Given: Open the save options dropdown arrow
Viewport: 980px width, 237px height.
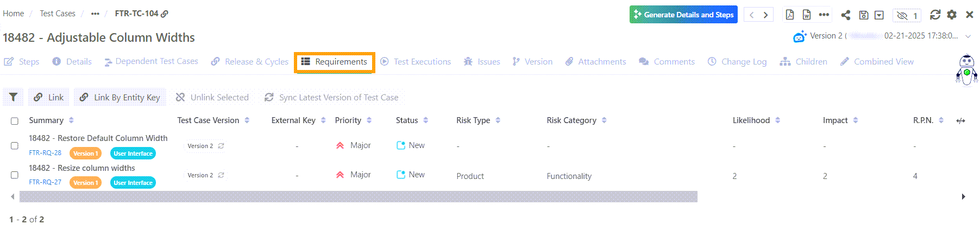Looking at the screenshot, I should 879,15.
